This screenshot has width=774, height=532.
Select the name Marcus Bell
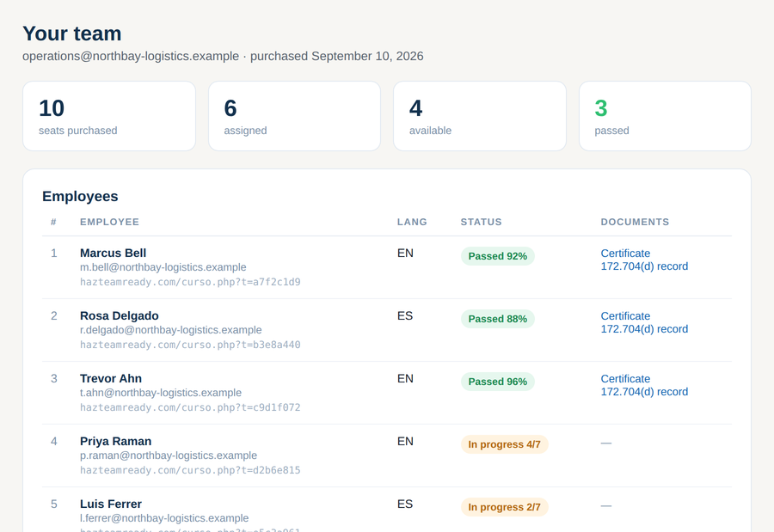pyautogui.click(x=113, y=254)
